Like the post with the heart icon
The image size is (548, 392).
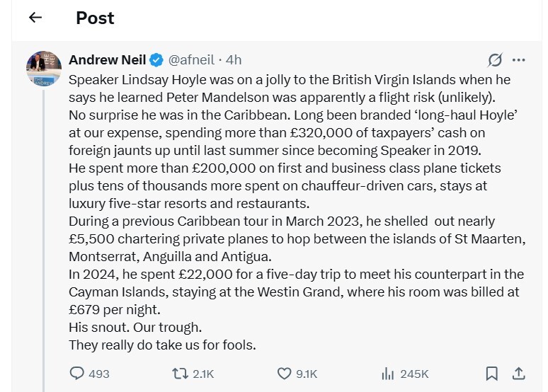284,374
